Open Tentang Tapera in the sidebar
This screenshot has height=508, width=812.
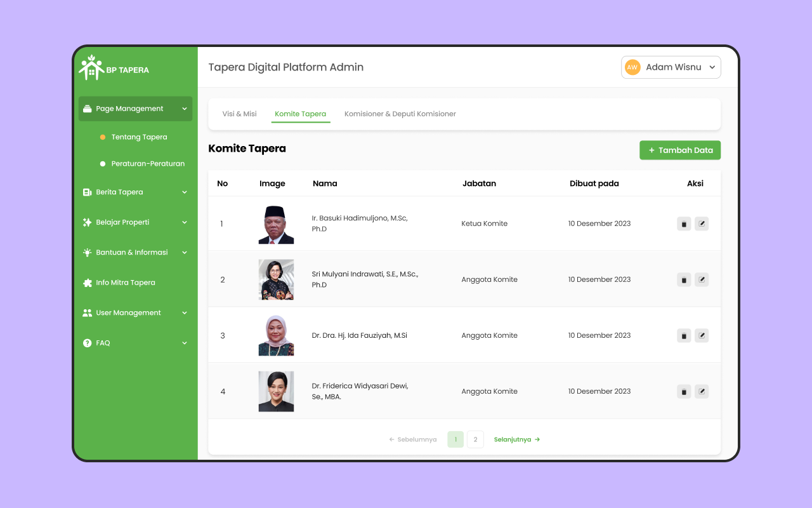click(139, 137)
